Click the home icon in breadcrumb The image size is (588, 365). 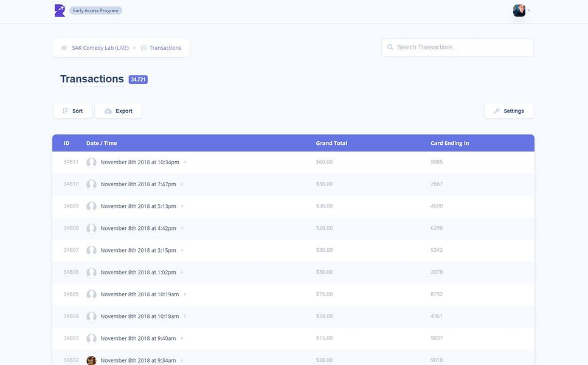pyautogui.click(x=64, y=47)
